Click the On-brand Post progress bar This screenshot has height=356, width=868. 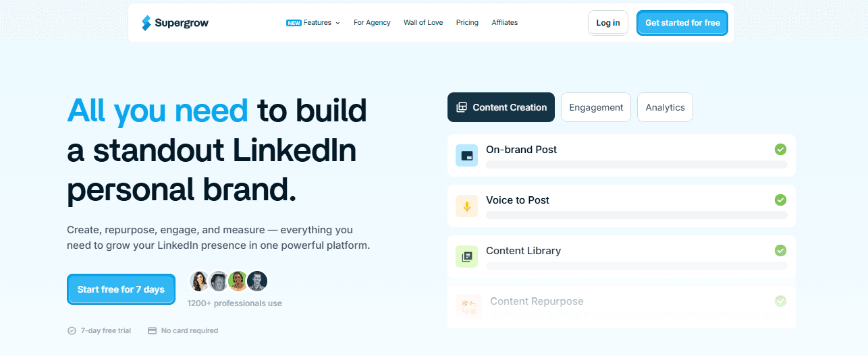[636, 165]
